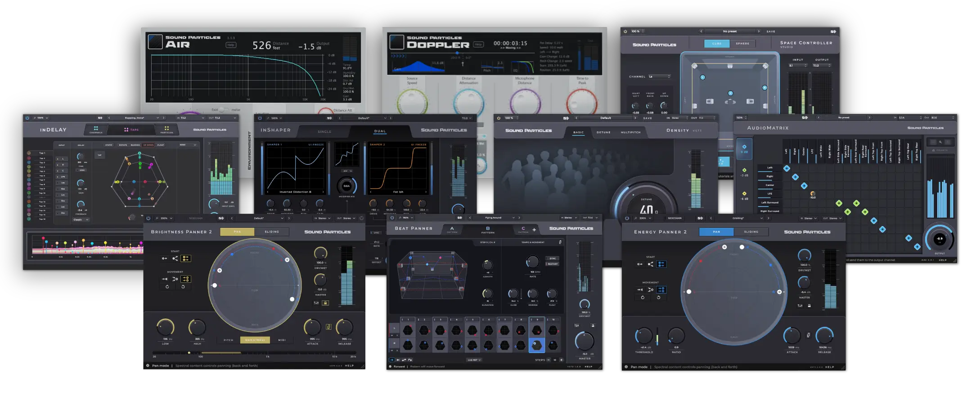Image resolution: width=980 pixels, height=398 pixels.
Task: Switch to the Channels tab in InDelay
Action: (x=96, y=130)
